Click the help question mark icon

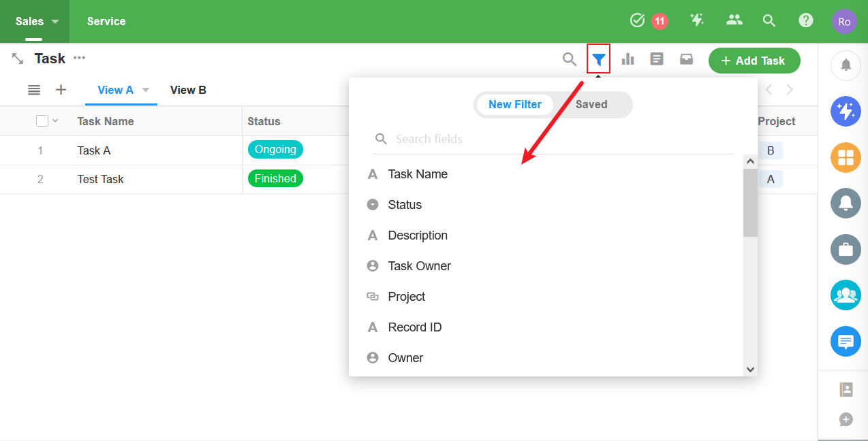click(806, 20)
